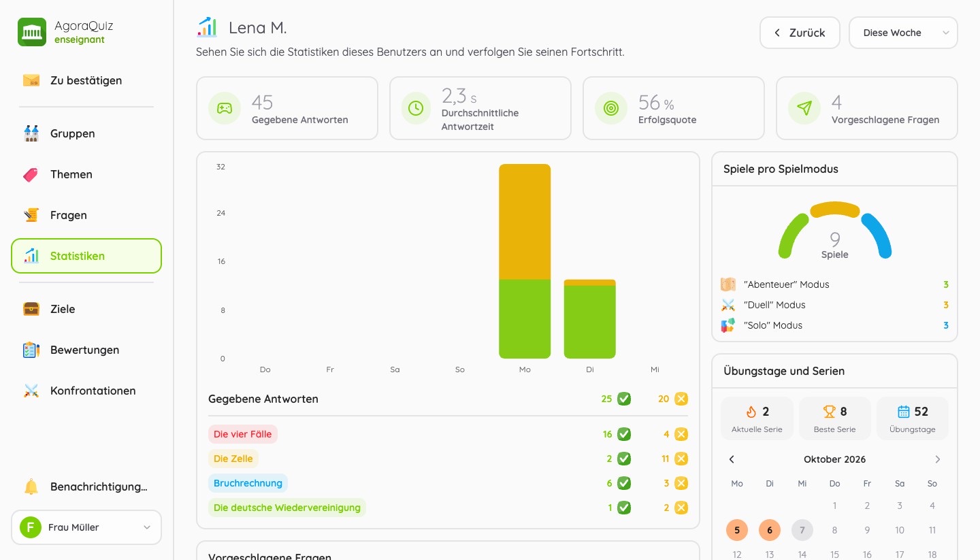Viewport: 980px width, 560px height.
Task: Click the Zu bestätigen envelope icon
Action: pyautogui.click(x=31, y=80)
